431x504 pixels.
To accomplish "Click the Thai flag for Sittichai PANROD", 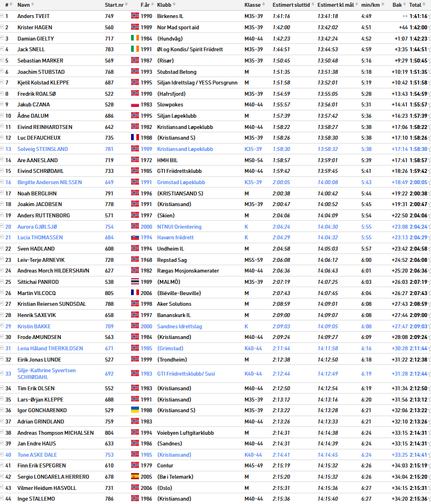I will (x=135, y=282).
